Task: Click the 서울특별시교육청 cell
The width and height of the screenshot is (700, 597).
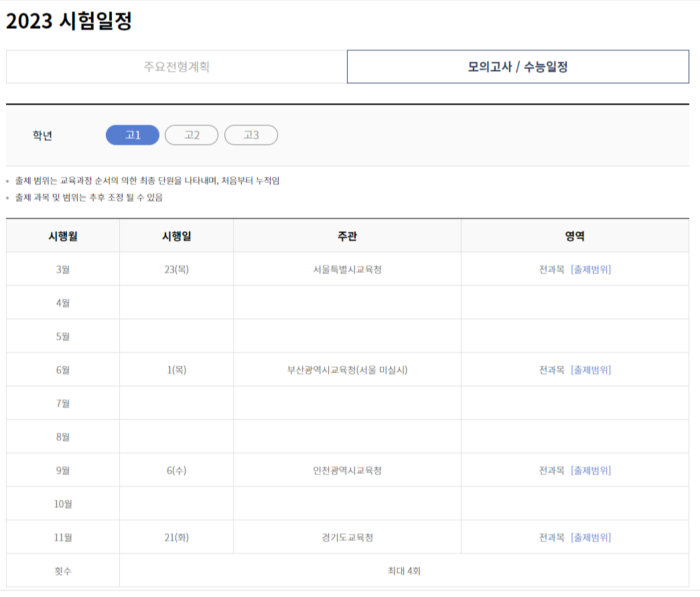Action: (348, 269)
